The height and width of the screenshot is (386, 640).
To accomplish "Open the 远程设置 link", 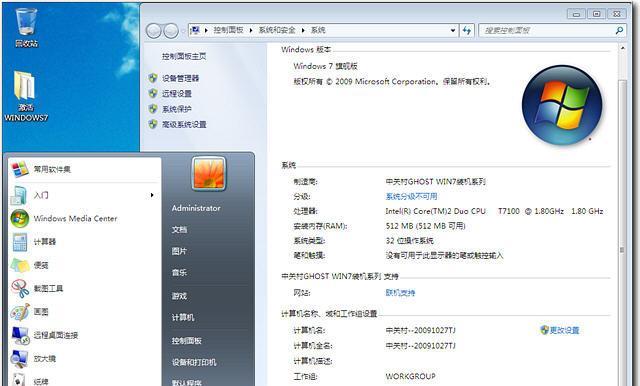I will (177, 93).
